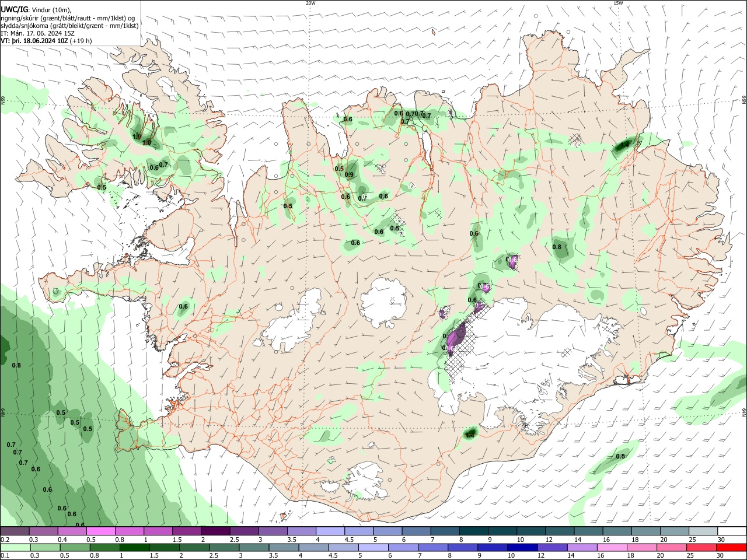The image size is (747, 560).
Task: Select the palest green 0.1 swatch in the rain scale
Action: pyautogui.click(x=16, y=548)
